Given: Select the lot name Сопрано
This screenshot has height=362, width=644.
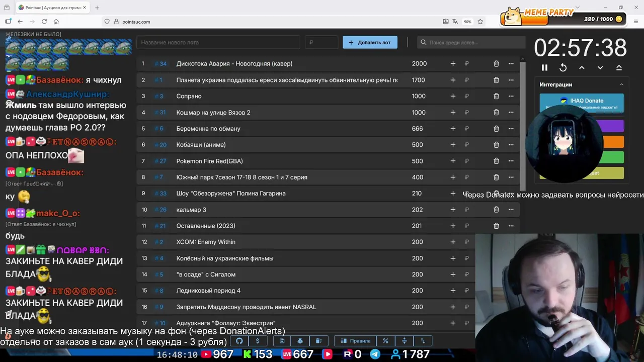Looking at the screenshot, I should (189, 96).
